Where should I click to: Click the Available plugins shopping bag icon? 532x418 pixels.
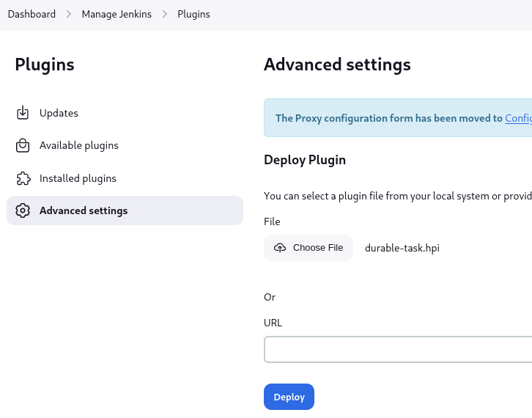click(23, 145)
